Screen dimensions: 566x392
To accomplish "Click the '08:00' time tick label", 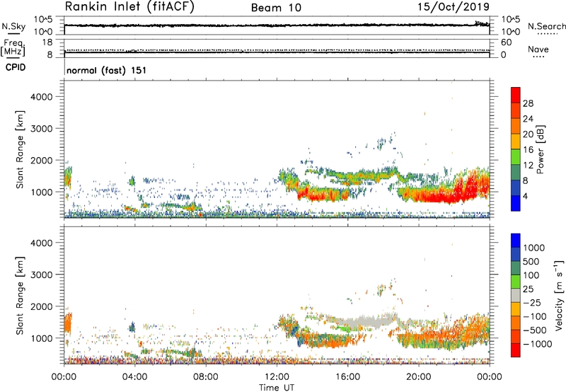I will coord(206,377).
